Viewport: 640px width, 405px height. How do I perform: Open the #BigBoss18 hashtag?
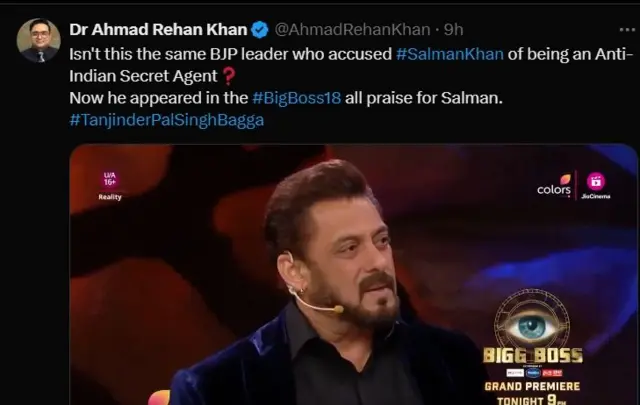[x=297, y=98]
